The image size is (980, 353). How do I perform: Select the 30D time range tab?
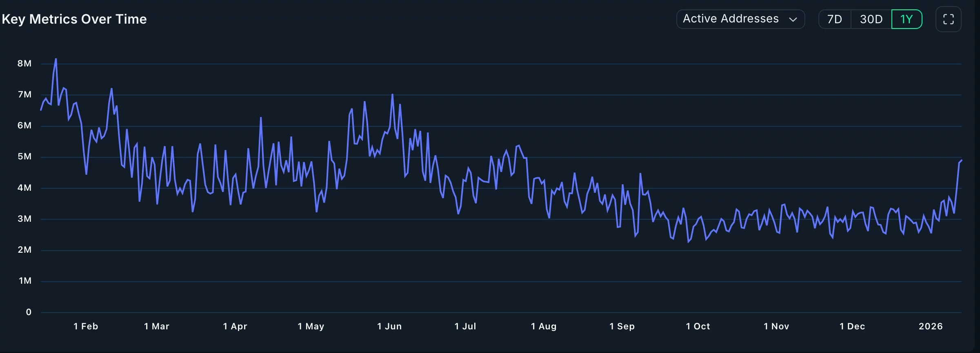point(871,19)
